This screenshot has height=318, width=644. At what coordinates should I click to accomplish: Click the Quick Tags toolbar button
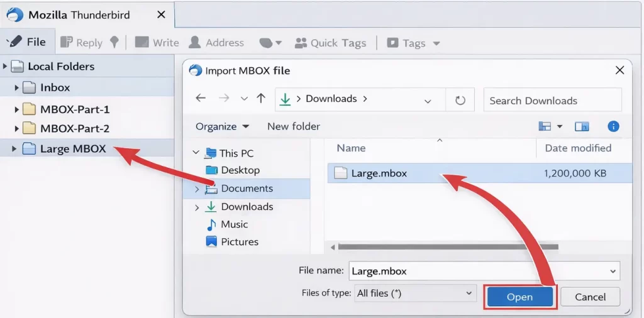331,43
